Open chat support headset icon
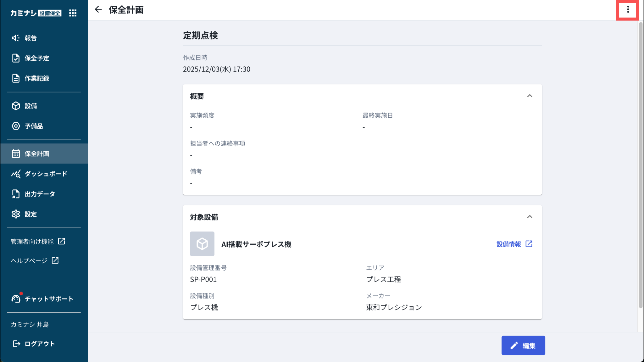Viewport: 644px width, 362px height. [x=16, y=299]
